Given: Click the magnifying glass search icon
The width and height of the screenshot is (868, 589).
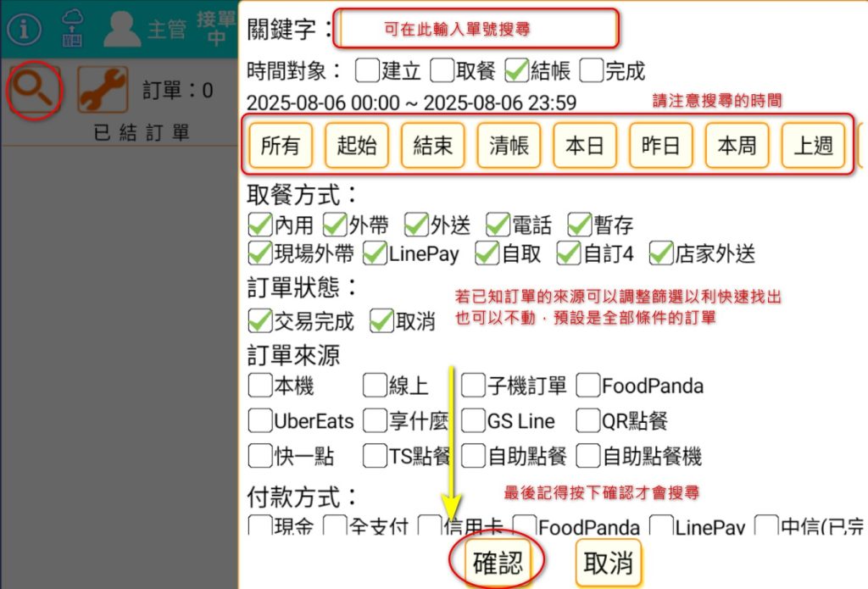Looking at the screenshot, I should [35, 90].
